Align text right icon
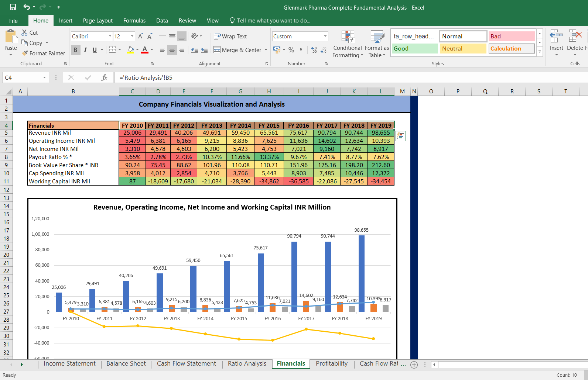588x380 pixels. pos(182,50)
